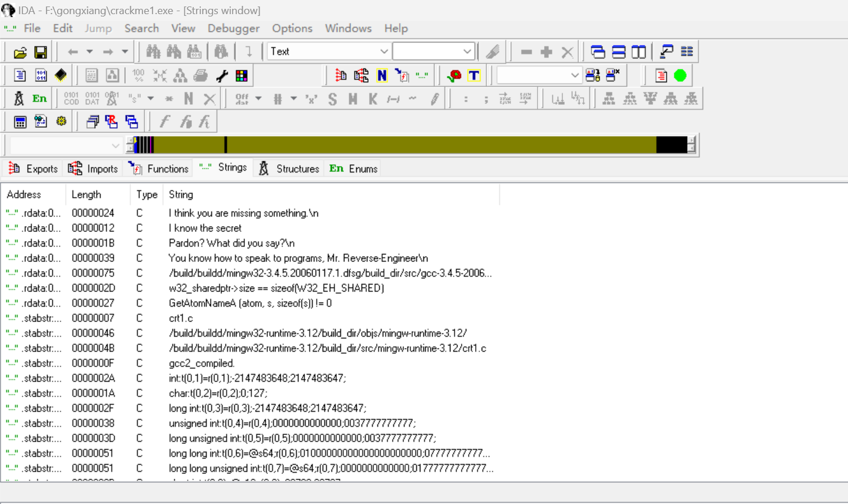The height and width of the screenshot is (504, 848).
Task: Click the black diamond with yellow edge icon
Action: point(61,75)
